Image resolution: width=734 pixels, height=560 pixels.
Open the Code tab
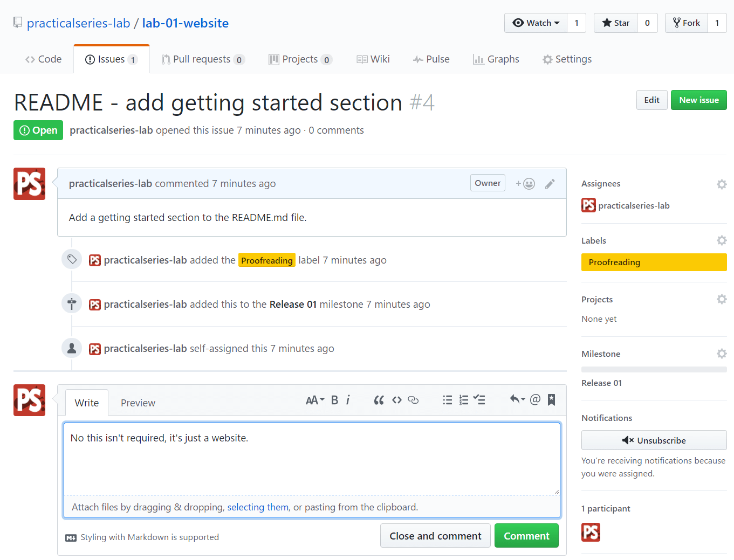click(x=43, y=59)
